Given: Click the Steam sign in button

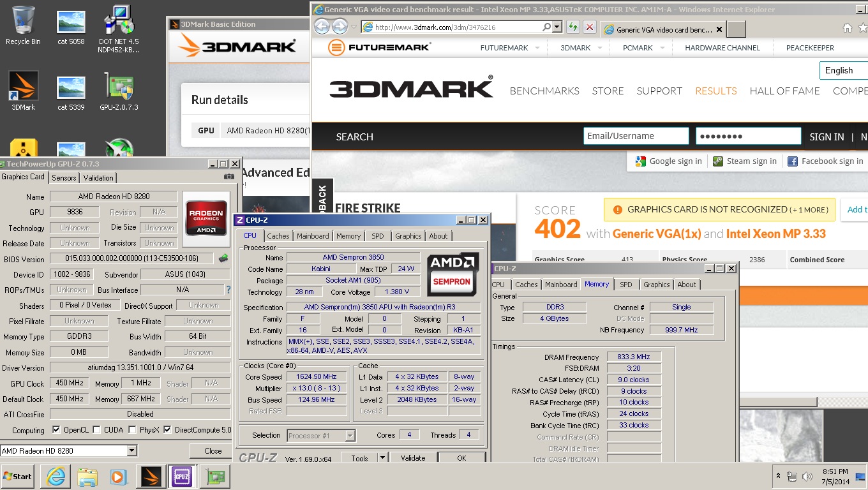Looking at the screenshot, I should coord(745,161).
